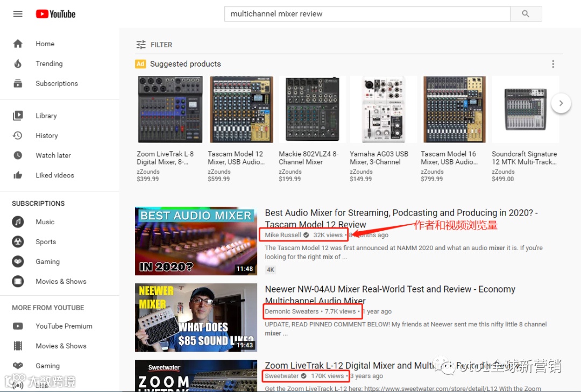
Task: Click Zoom LiveTrak L-8 Digital Mixer name
Action: (165, 158)
